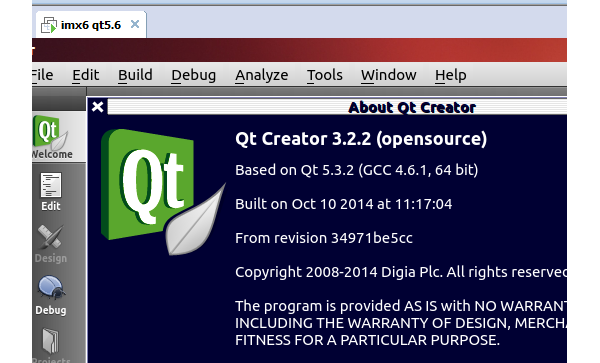Open the Window menu

click(x=388, y=75)
